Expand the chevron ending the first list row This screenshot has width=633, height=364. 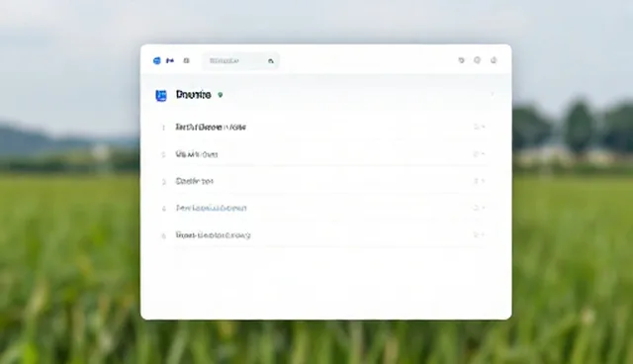pyautogui.click(x=483, y=127)
